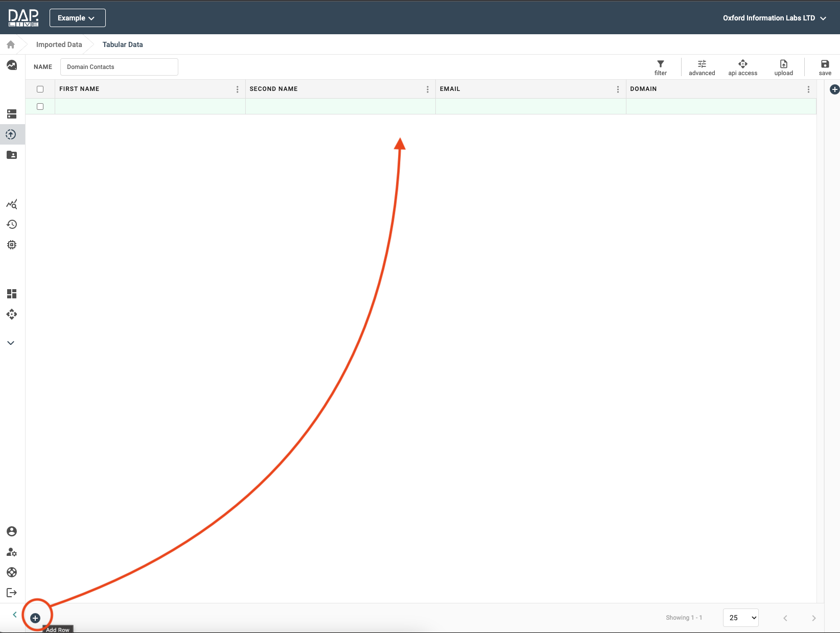
Task: Click the filter funnel icon
Action: [x=660, y=64]
